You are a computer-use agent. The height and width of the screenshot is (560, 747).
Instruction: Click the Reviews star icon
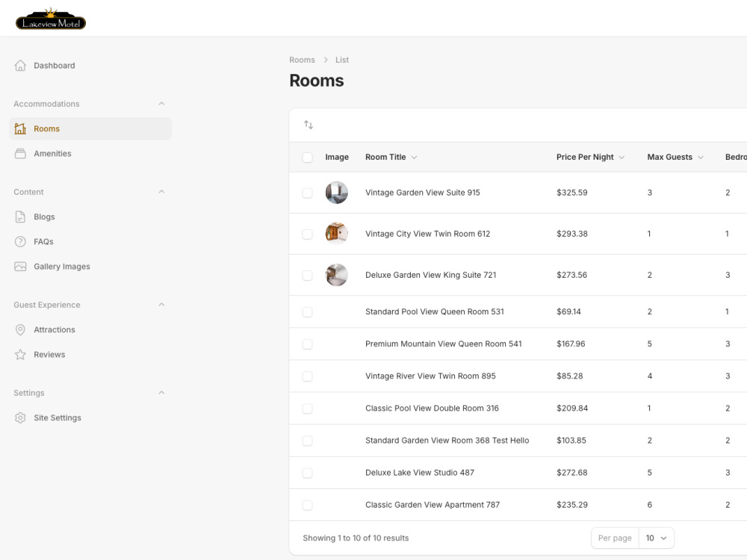point(20,354)
